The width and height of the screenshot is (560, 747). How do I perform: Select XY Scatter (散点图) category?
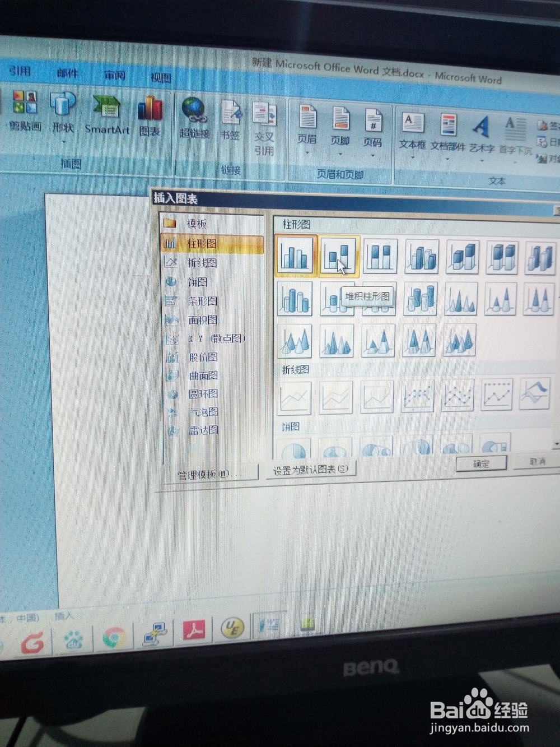point(212,338)
